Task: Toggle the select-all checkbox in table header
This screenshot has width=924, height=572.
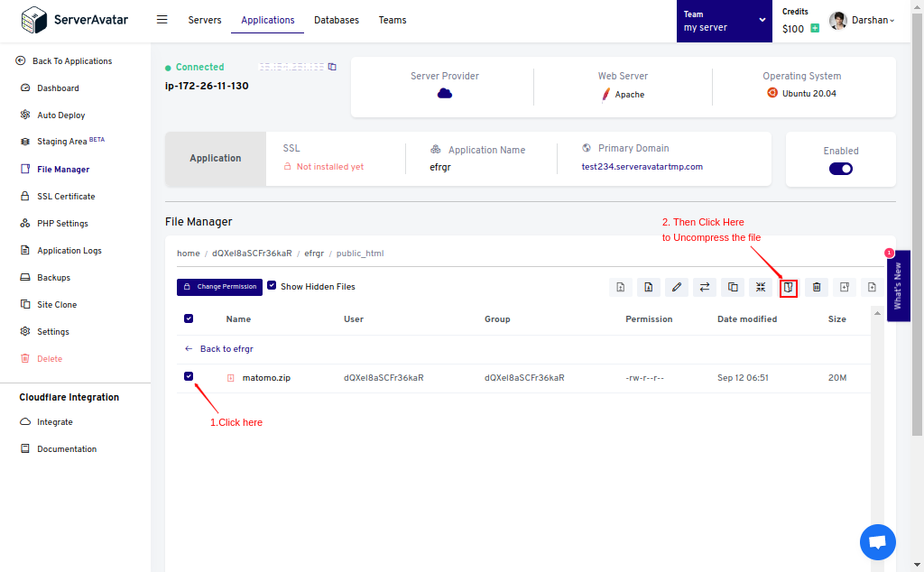Action: click(x=189, y=318)
